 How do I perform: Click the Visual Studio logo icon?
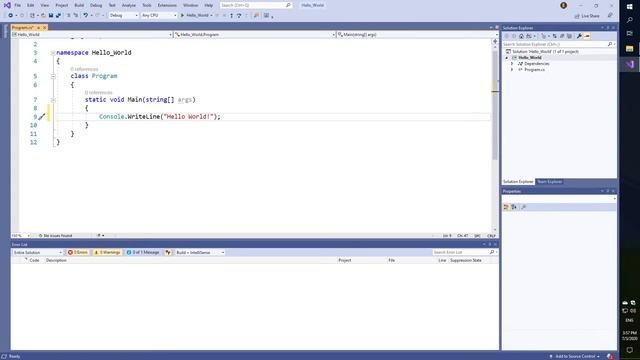point(7,5)
